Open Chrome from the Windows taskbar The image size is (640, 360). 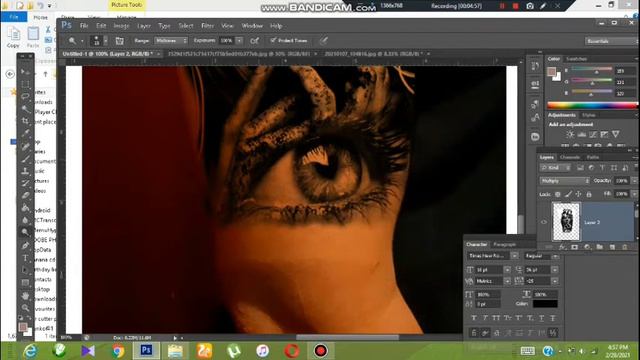pyautogui.click(x=118, y=351)
